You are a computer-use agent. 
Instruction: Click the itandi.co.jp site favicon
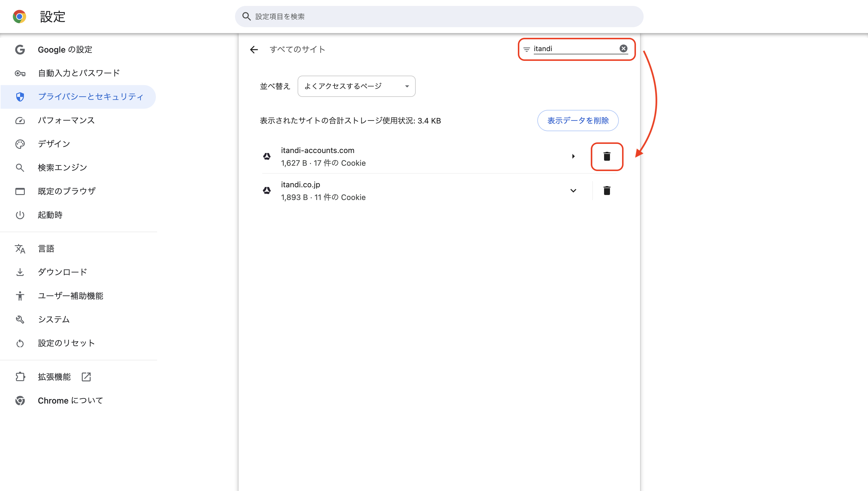267,191
